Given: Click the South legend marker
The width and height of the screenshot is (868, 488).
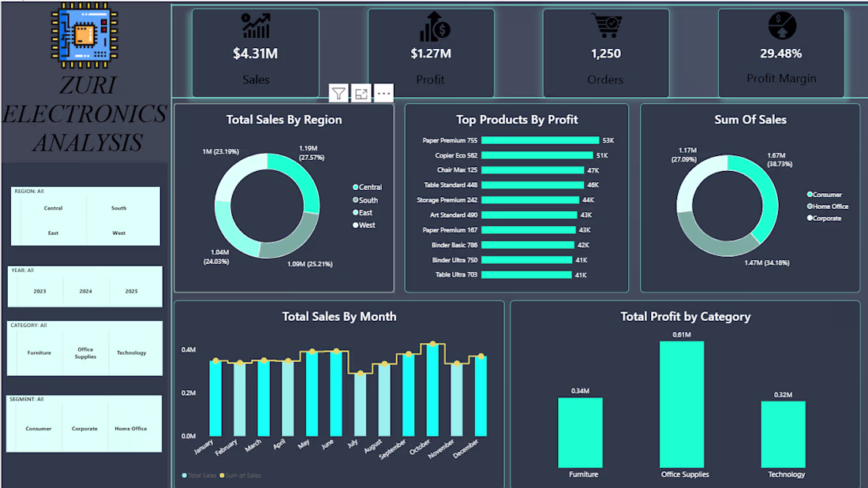Looking at the screenshot, I should tap(355, 199).
